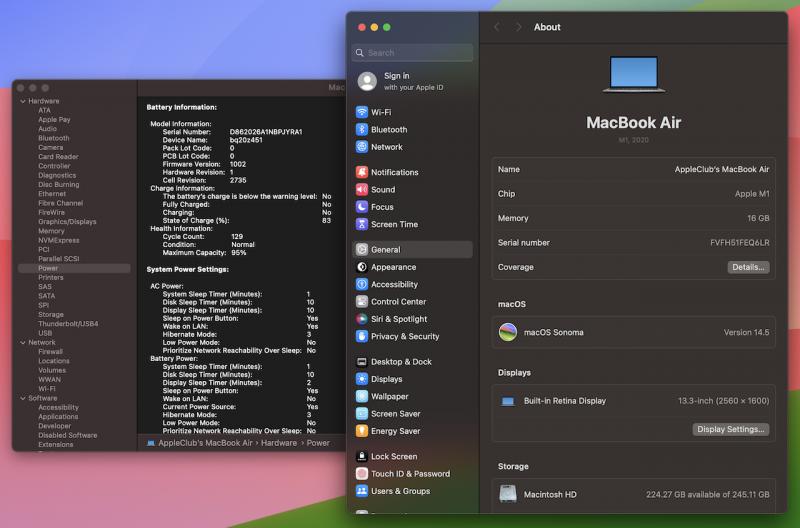The width and height of the screenshot is (800, 528).
Task: Click the coverage Details… button
Action: (x=747, y=268)
